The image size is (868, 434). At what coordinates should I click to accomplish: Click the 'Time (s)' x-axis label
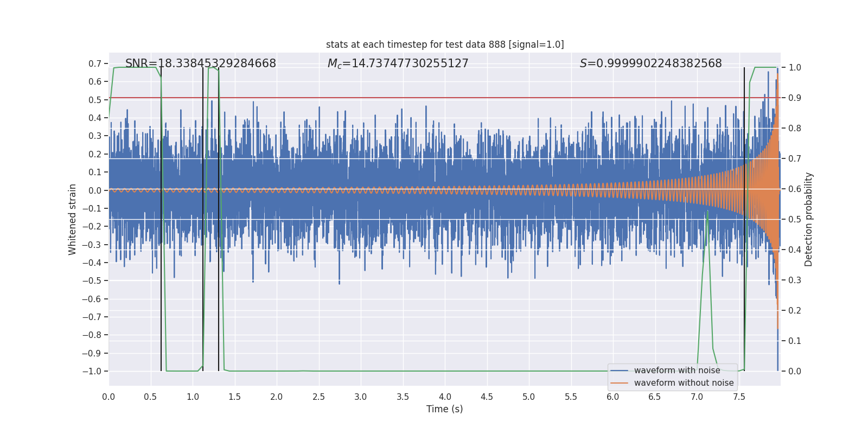tap(444, 409)
